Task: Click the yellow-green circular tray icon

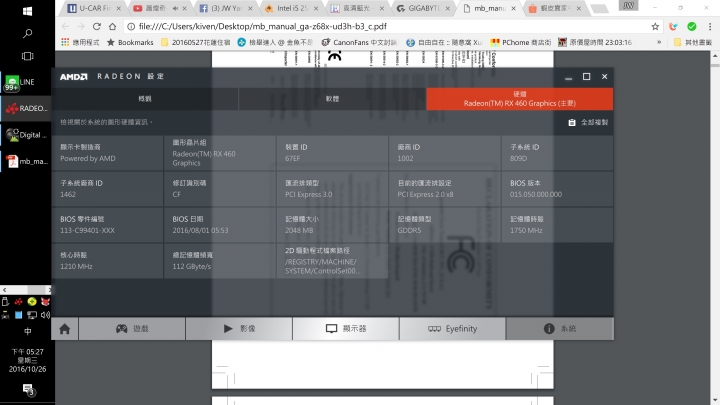Action: [x=32, y=302]
